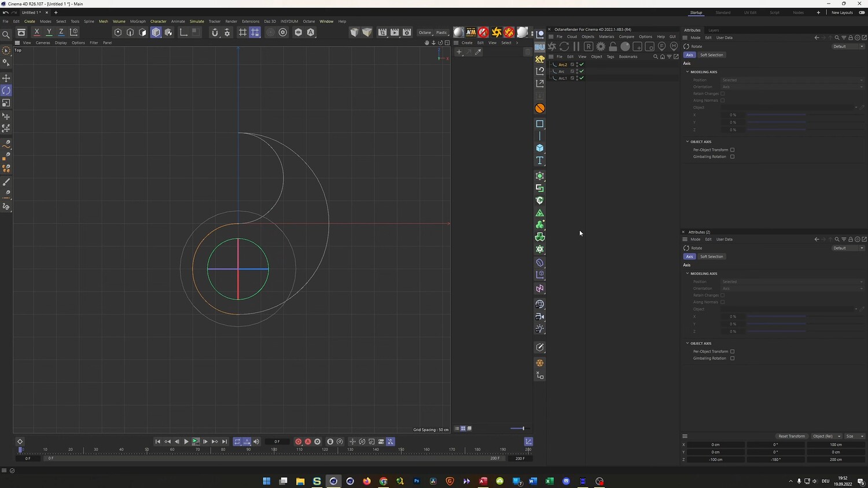Screen dimensions: 868x488
Task: Click Octane material picker M icon
Action: (674, 46)
